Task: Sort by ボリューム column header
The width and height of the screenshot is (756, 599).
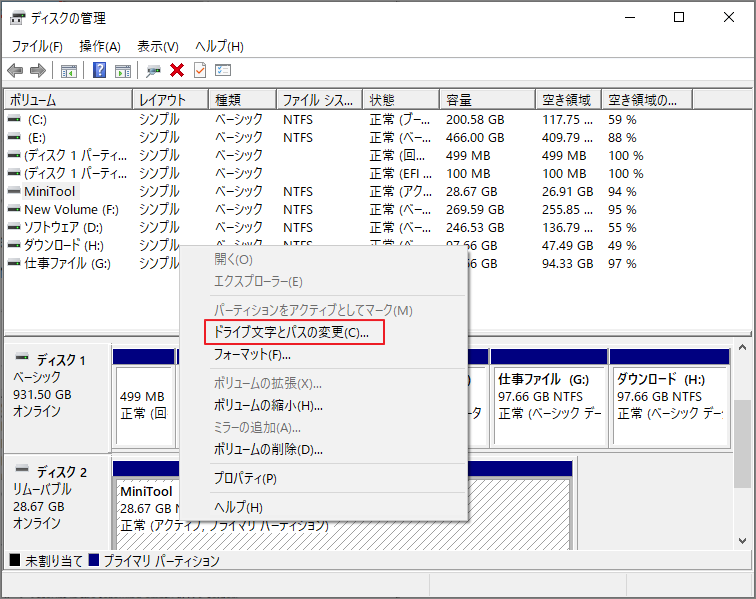Action: point(68,100)
